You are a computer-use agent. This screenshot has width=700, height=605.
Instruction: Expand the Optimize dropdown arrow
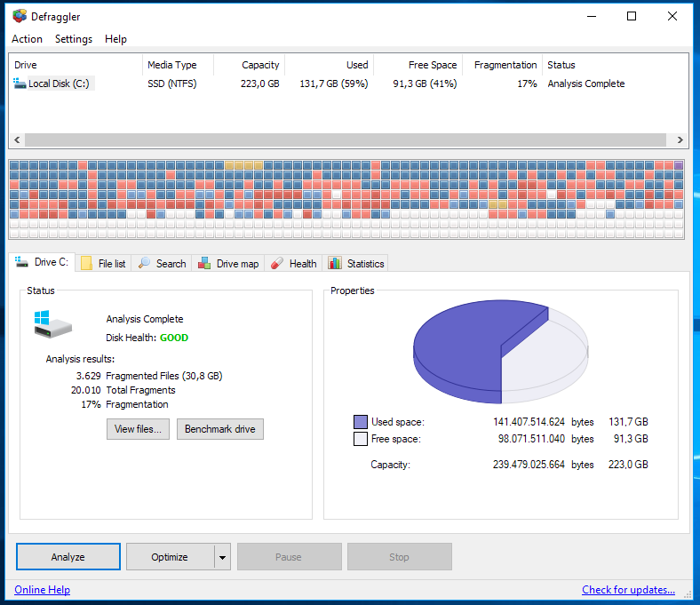[222, 557]
